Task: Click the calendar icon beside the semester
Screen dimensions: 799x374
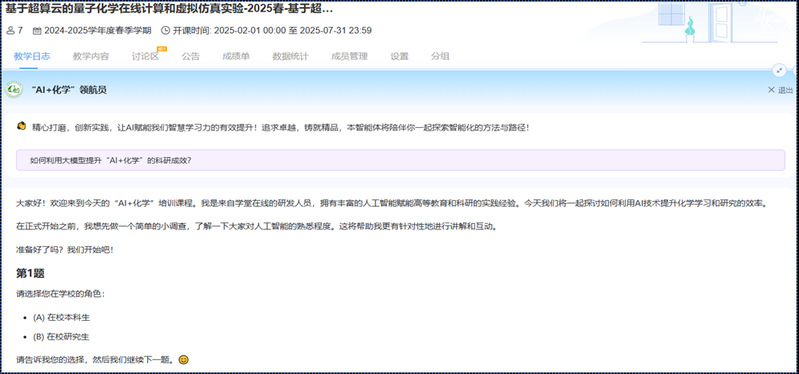Action: click(x=37, y=31)
